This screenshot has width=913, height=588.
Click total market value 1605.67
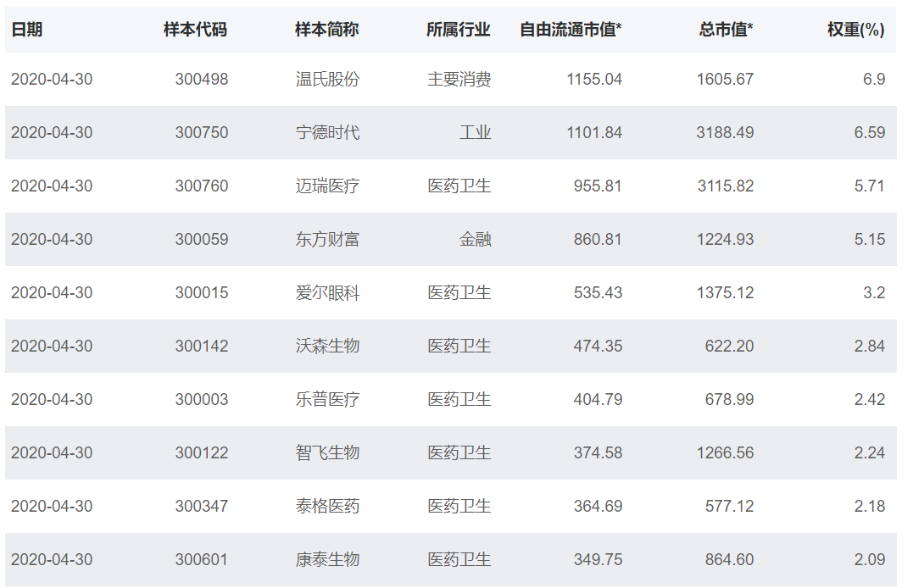point(726,79)
